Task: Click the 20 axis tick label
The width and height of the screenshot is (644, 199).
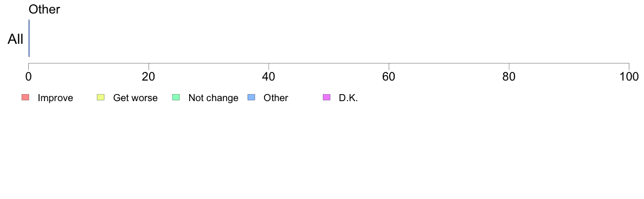Action: [x=149, y=77]
